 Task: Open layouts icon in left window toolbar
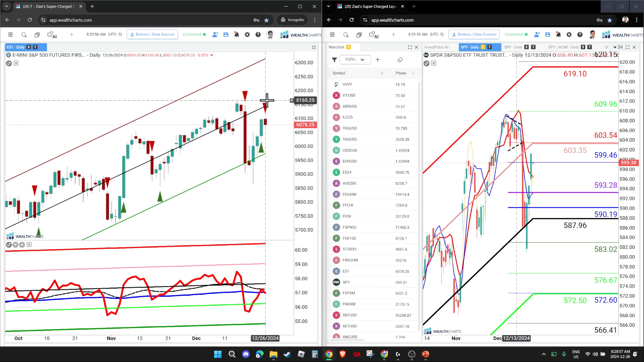pyautogui.click(x=37, y=35)
